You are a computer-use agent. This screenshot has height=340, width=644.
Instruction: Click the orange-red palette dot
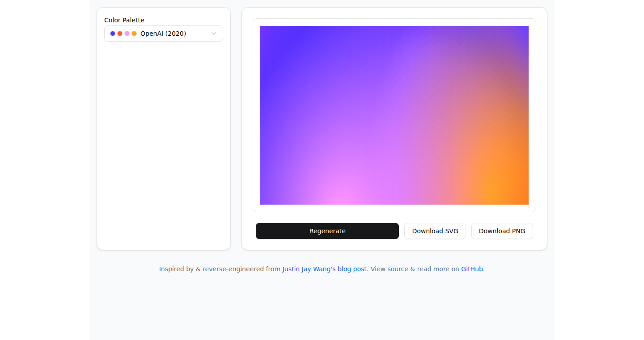coord(120,34)
